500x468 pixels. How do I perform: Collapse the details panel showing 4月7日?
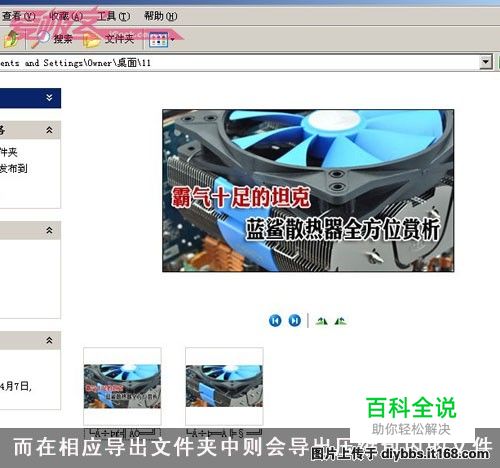coord(49,340)
